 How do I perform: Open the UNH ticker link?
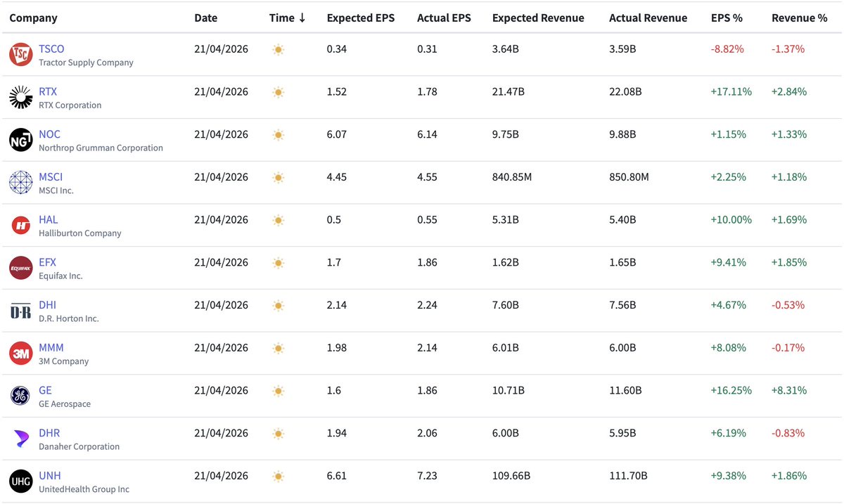click(49, 476)
